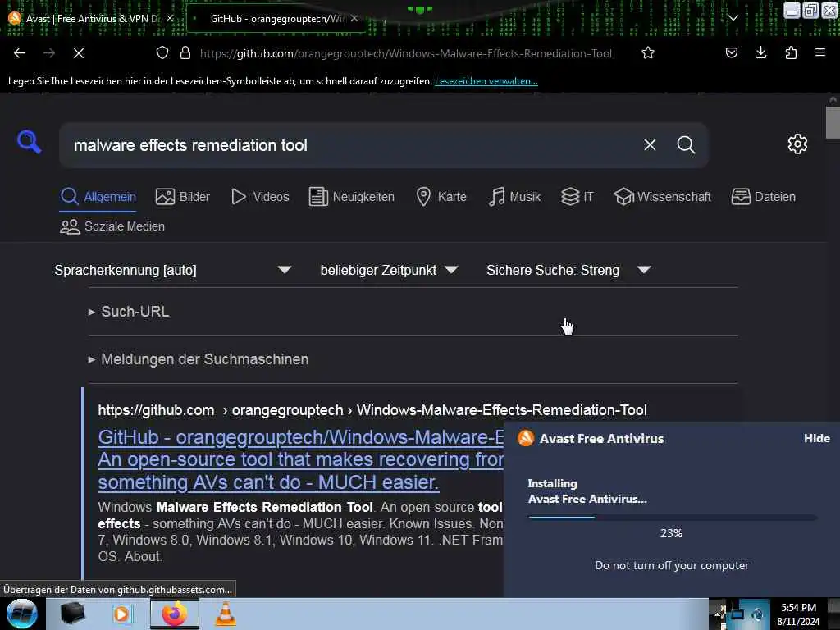Open search settings gear

(797, 144)
